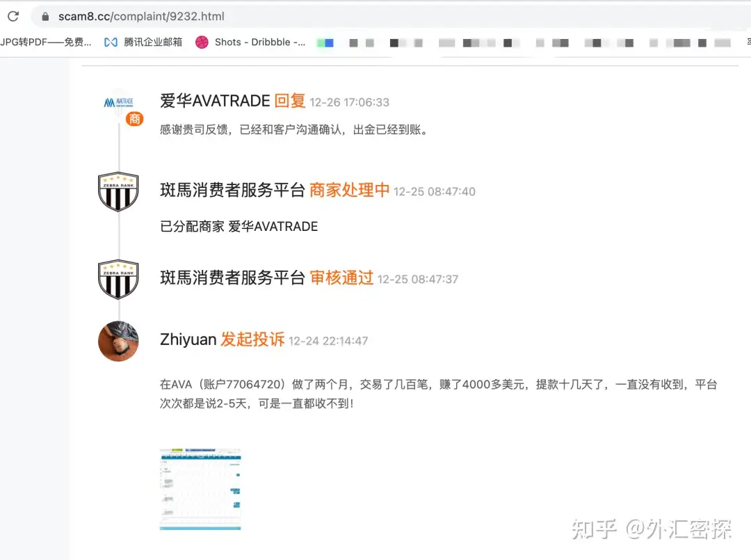
Task: Open the 腾讯企业邮箱 bookmark
Action: pos(143,42)
